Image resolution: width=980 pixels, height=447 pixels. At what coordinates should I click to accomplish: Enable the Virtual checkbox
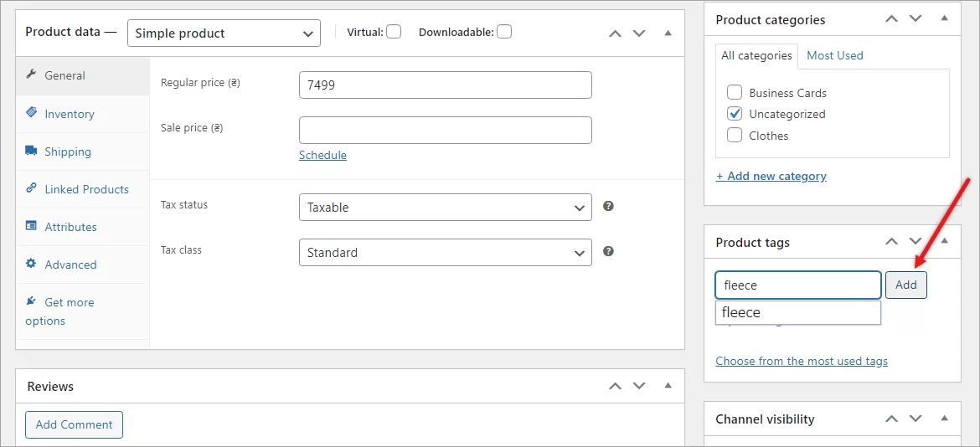[x=394, y=32]
